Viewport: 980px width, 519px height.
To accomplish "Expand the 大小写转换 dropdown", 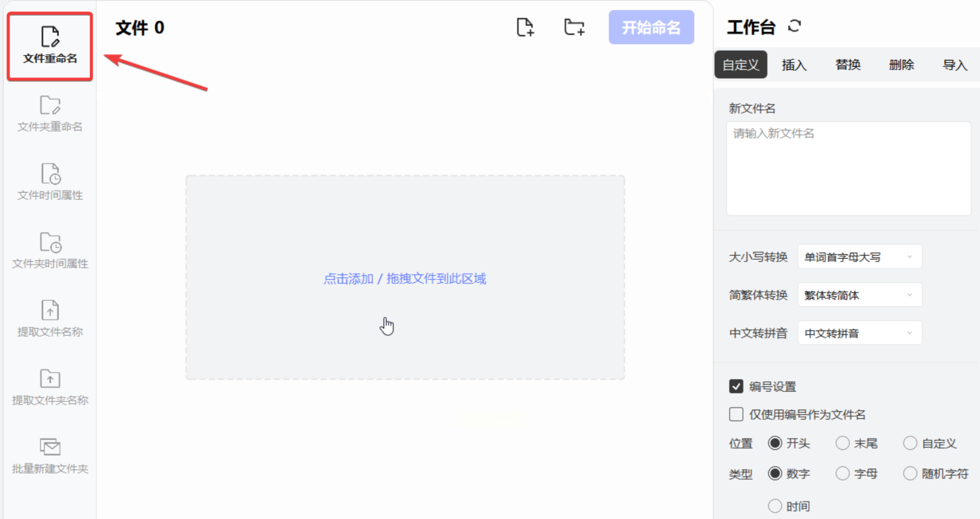I will (859, 257).
